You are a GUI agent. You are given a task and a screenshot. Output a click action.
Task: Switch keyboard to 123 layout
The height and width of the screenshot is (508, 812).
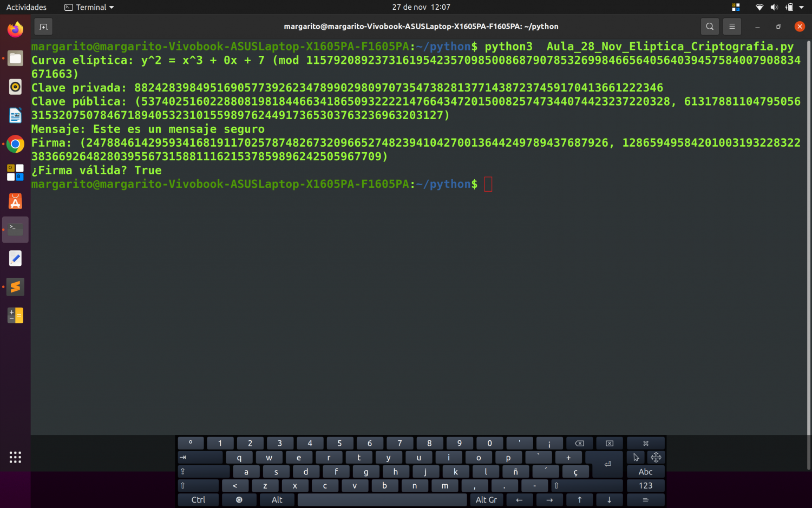645,485
